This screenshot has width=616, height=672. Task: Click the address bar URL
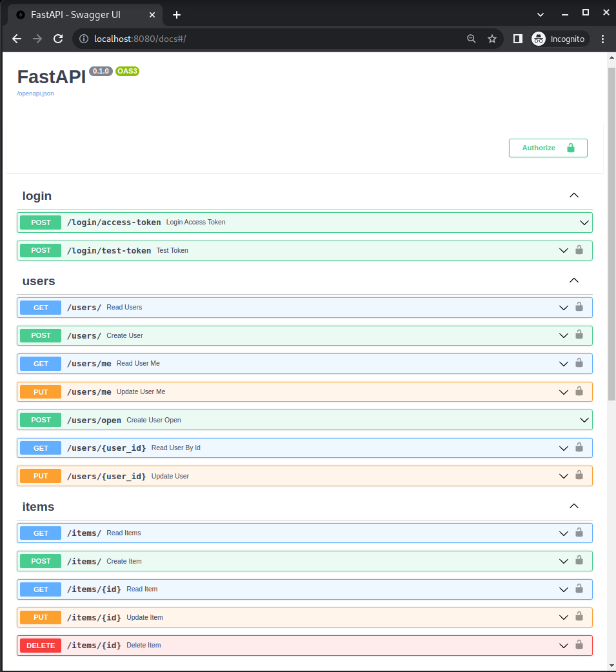tap(140, 39)
